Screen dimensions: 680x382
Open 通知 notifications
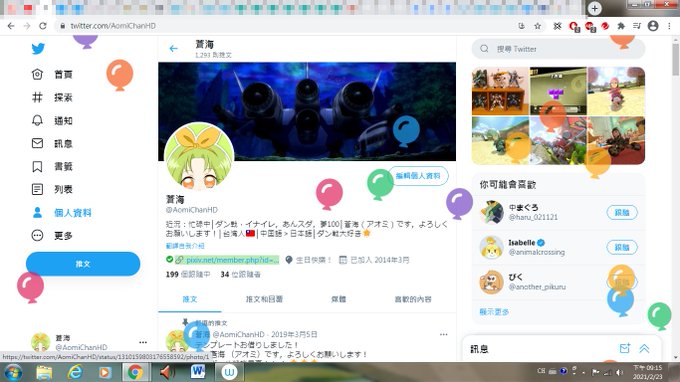point(52,121)
